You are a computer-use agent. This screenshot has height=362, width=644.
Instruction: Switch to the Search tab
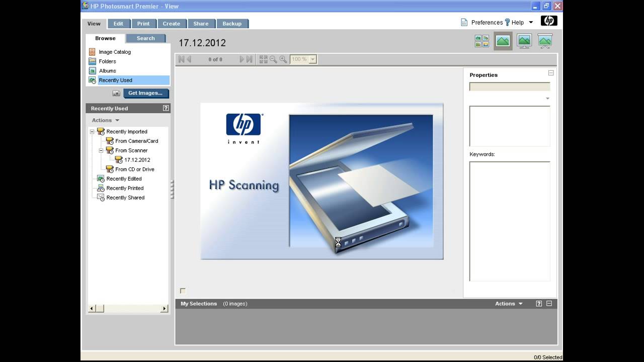point(146,38)
